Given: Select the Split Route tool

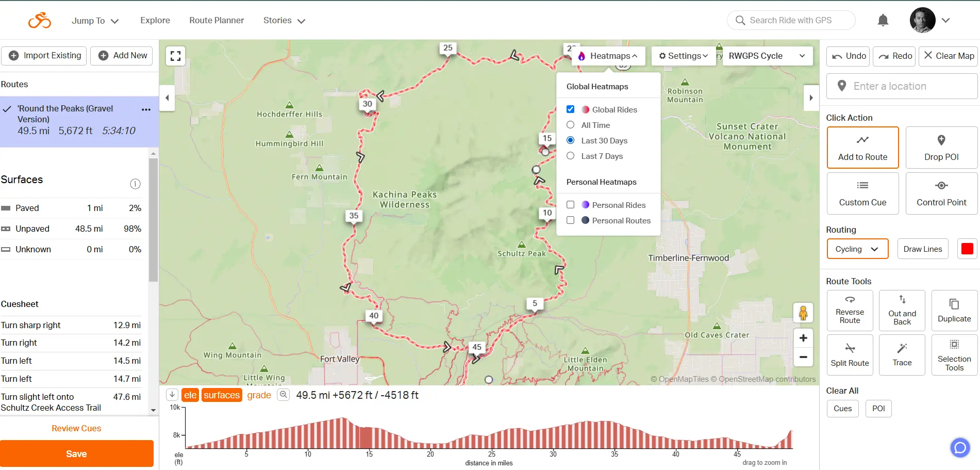Looking at the screenshot, I should (850, 355).
